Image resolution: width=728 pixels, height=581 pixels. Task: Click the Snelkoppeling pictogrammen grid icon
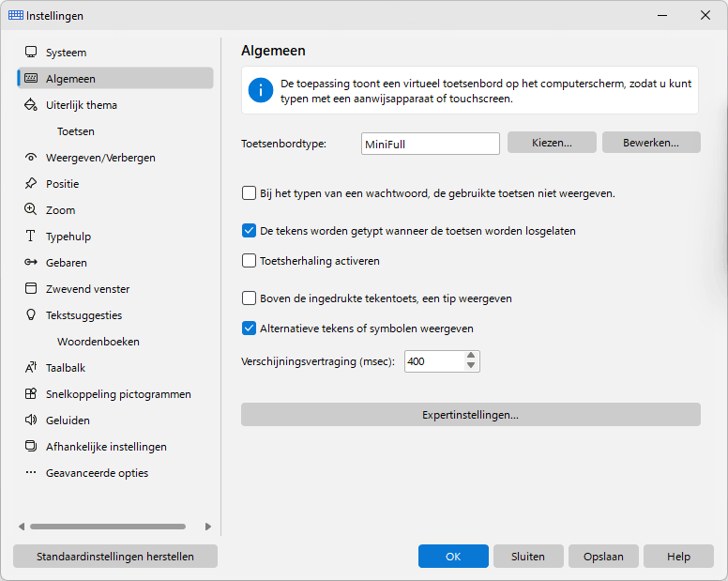[x=31, y=394]
